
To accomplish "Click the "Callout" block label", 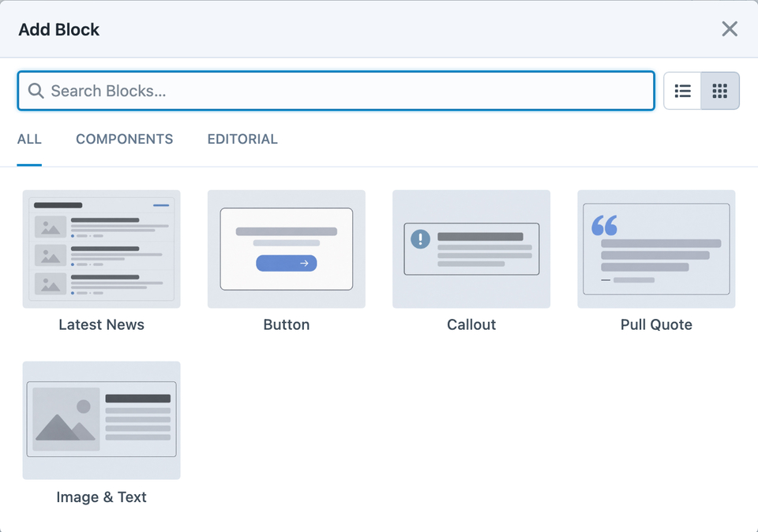I will click(x=471, y=324).
